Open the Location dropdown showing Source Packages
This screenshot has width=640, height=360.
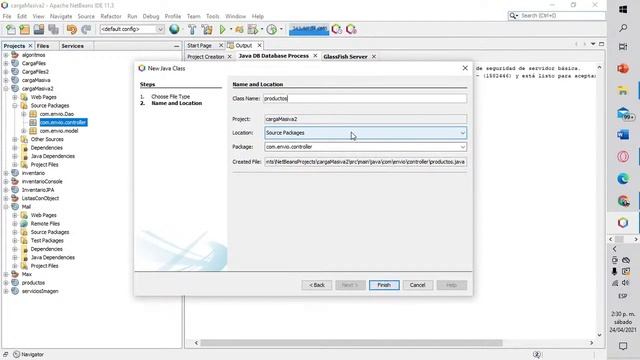pyautogui.click(x=365, y=133)
